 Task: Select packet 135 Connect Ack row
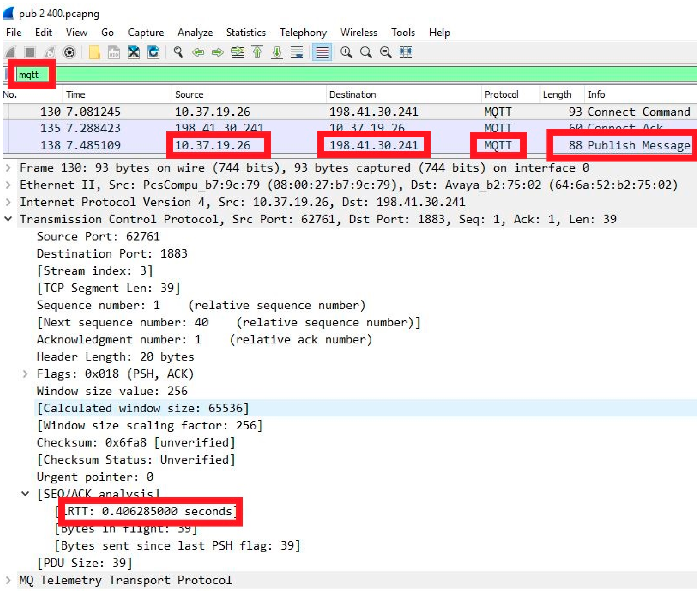[350, 128]
